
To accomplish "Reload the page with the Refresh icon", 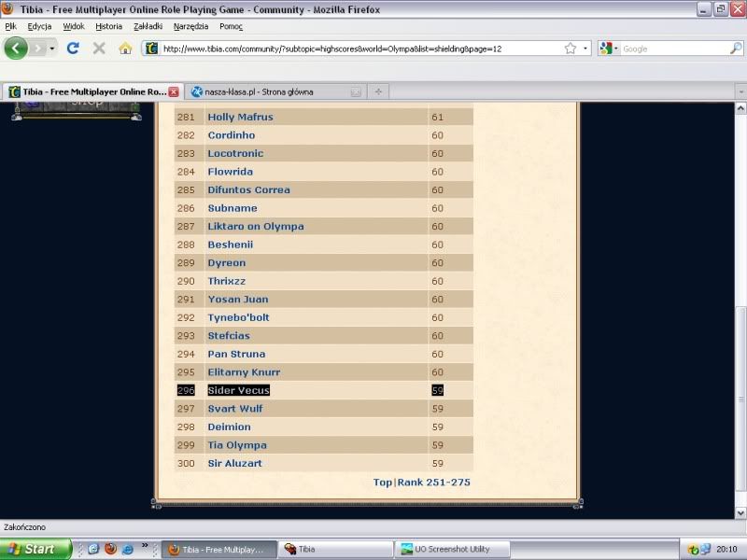I will (x=73, y=49).
